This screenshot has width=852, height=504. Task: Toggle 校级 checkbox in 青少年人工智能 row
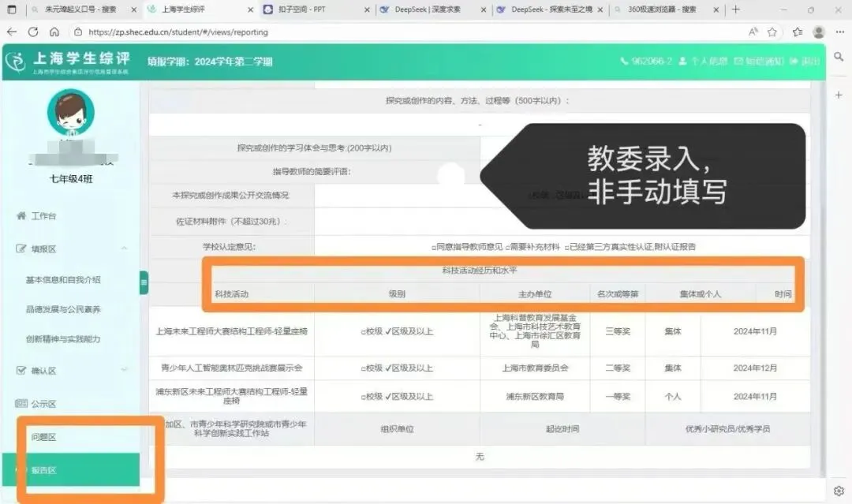(x=364, y=368)
